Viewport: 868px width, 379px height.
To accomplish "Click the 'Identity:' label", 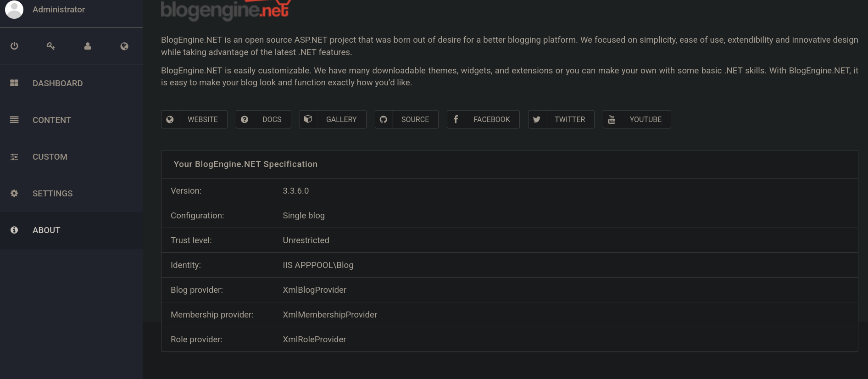I will point(186,265).
